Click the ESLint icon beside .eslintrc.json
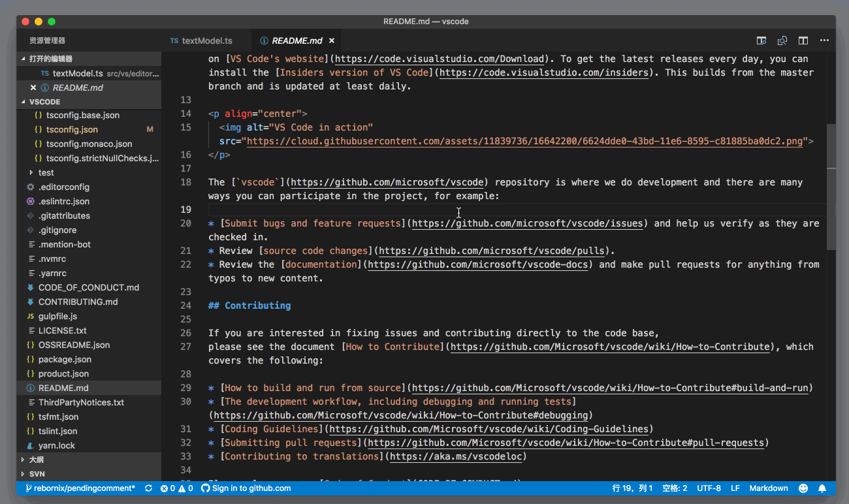This screenshot has width=849, height=504. tap(31, 201)
